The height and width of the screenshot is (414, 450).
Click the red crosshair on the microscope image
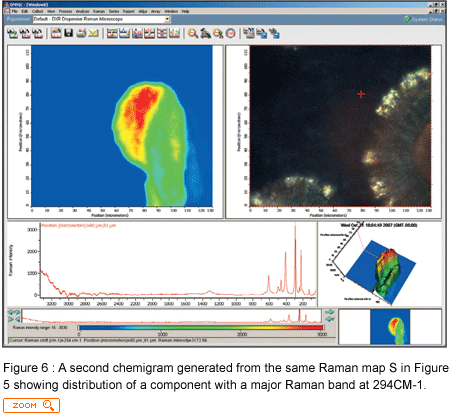[361, 94]
